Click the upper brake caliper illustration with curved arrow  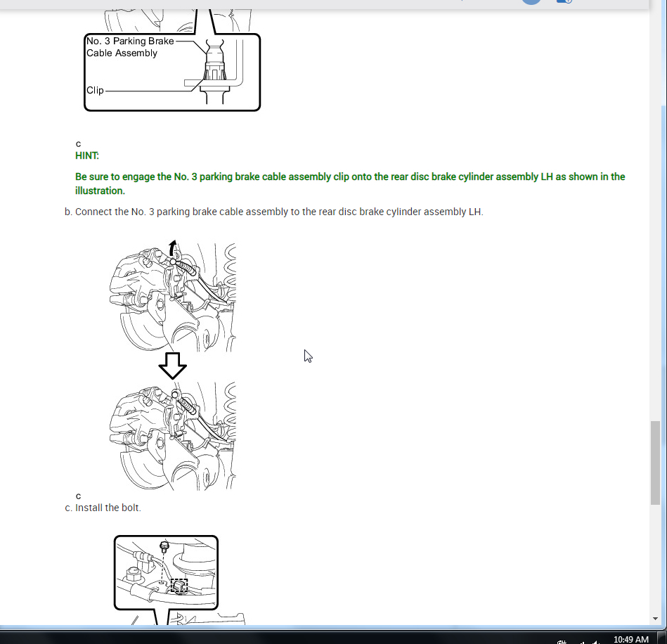(173, 296)
